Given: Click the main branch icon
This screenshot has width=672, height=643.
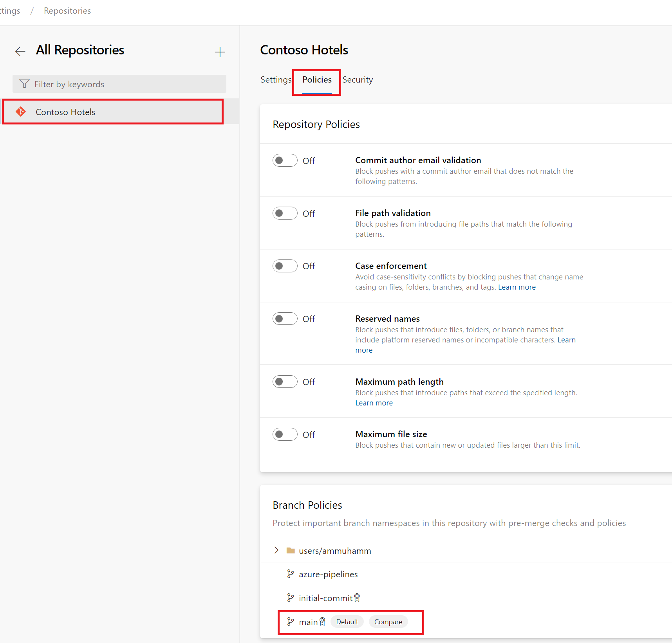Looking at the screenshot, I should 290,622.
